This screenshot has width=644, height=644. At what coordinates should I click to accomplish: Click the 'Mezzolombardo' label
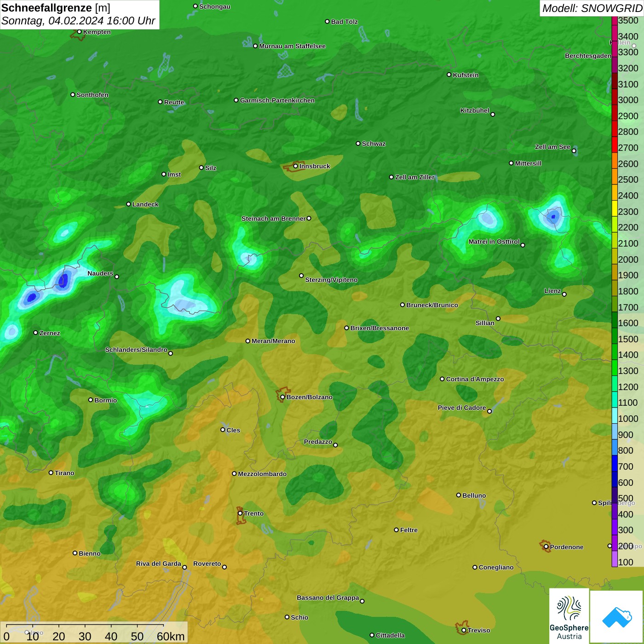[x=262, y=474]
